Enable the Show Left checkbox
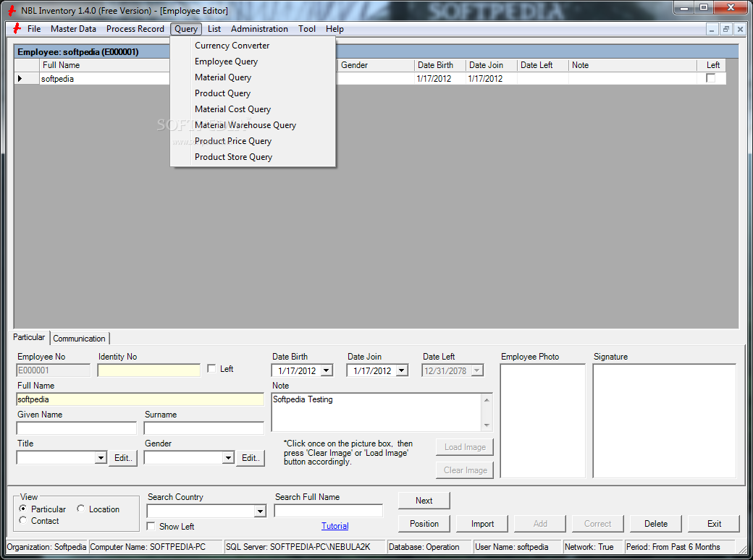The height and width of the screenshot is (560, 753). tap(151, 527)
